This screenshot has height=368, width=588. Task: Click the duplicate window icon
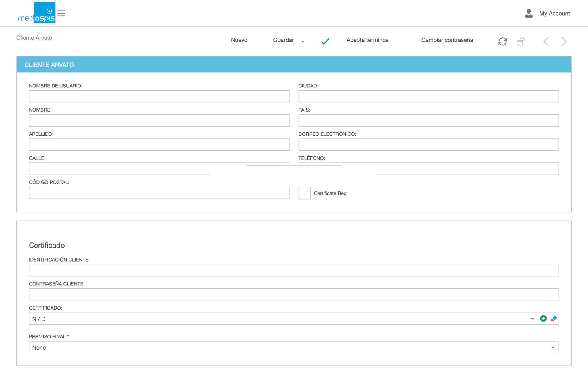point(521,42)
